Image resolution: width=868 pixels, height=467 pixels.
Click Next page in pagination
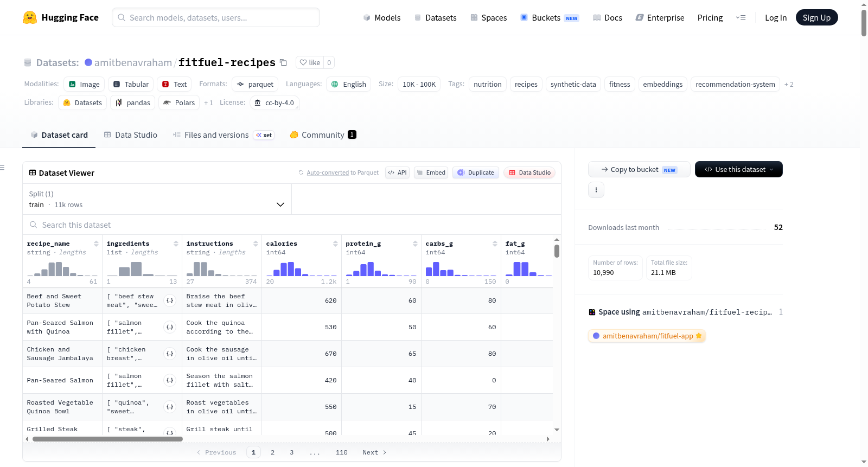[x=374, y=452]
